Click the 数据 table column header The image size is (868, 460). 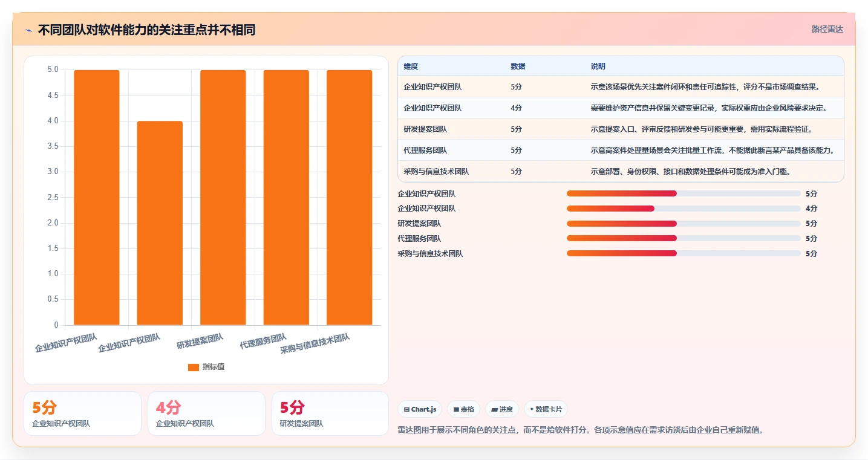click(x=518, y=66)
